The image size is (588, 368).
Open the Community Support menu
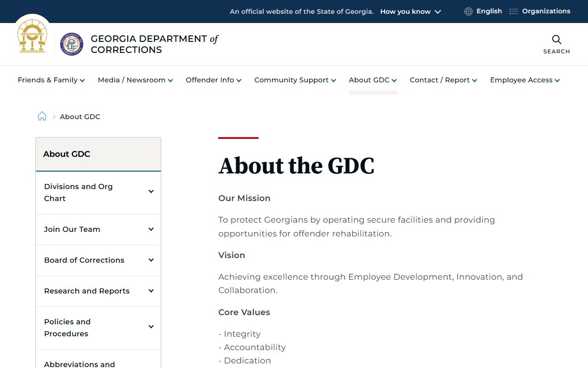coord(295,80)
